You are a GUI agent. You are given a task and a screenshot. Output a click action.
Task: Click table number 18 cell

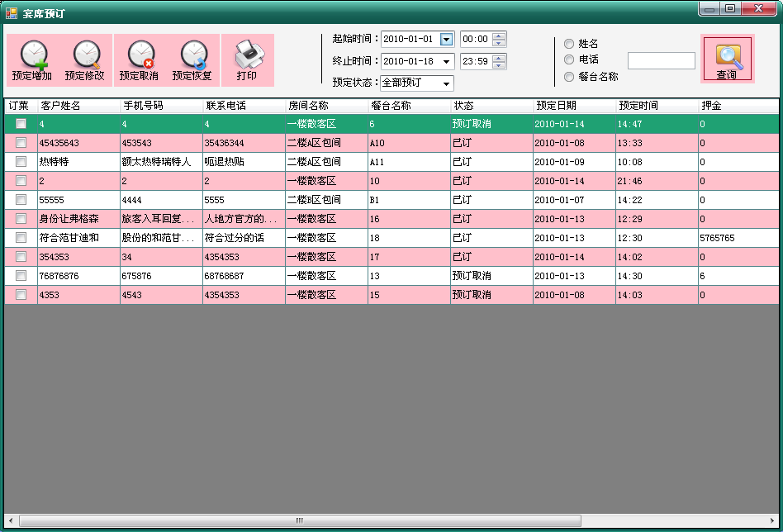click(x=409, y=238)
